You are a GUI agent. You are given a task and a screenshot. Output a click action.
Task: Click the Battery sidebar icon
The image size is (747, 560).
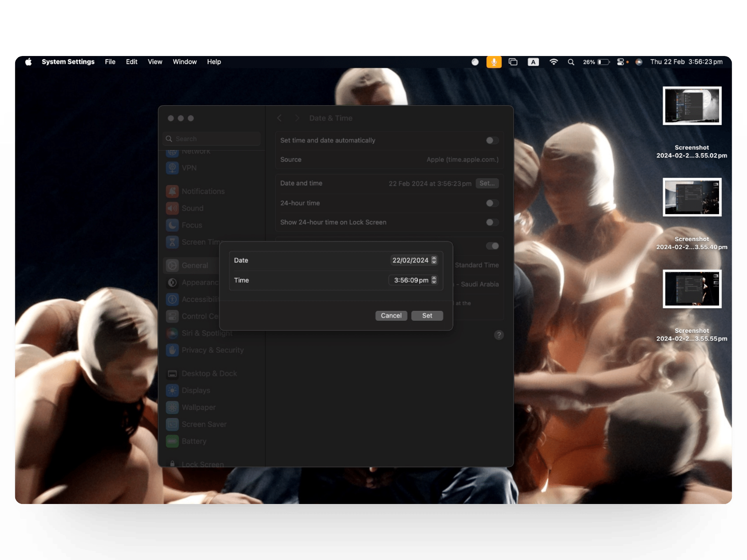172,441
